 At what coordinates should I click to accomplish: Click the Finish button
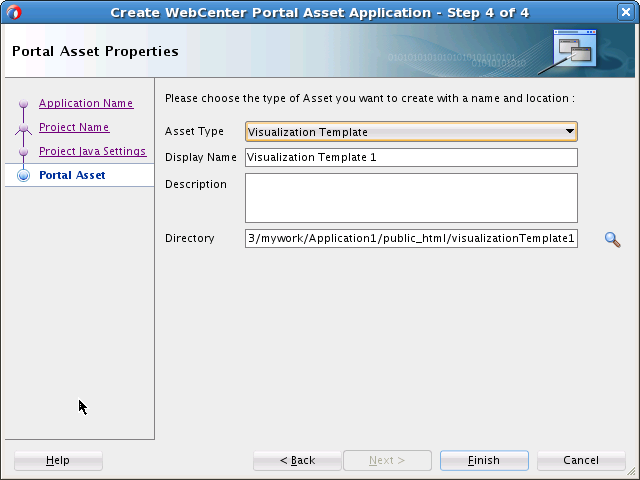click(484, 460)
